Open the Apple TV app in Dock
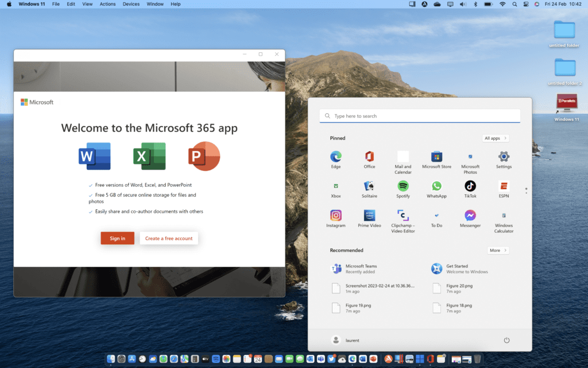 (x=205, y=359)
